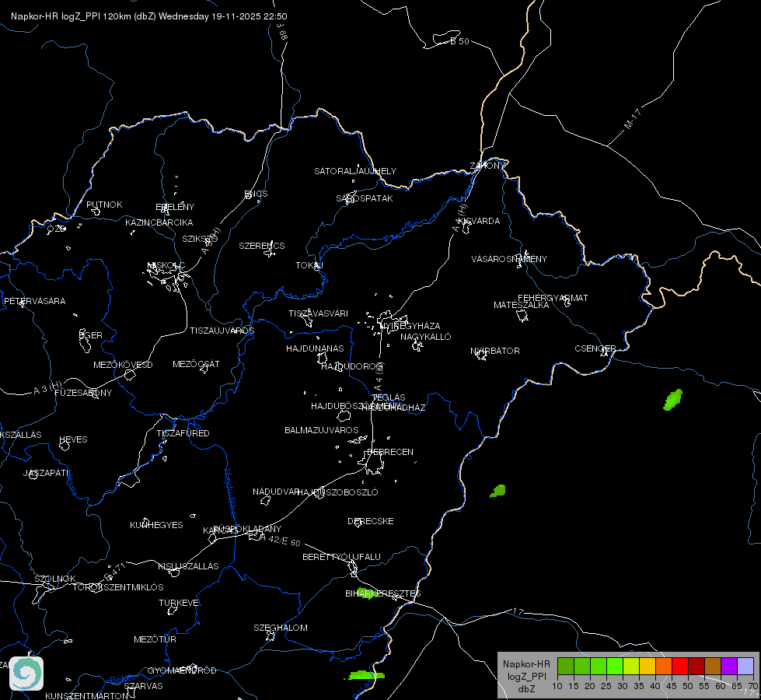Viewport: 761px width, 700px height.
Task: Click the TISZAVASVÁRI label
Action: pos(319,313)
